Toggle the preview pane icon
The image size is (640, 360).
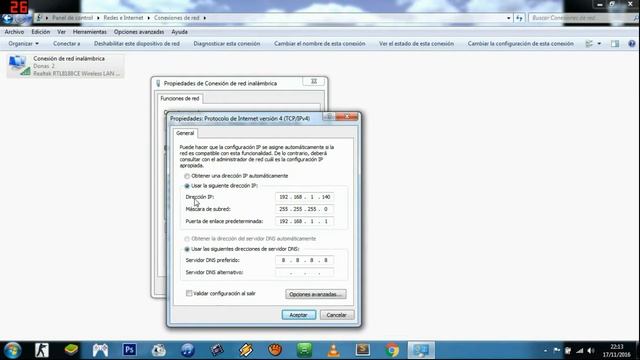(615, 44)
